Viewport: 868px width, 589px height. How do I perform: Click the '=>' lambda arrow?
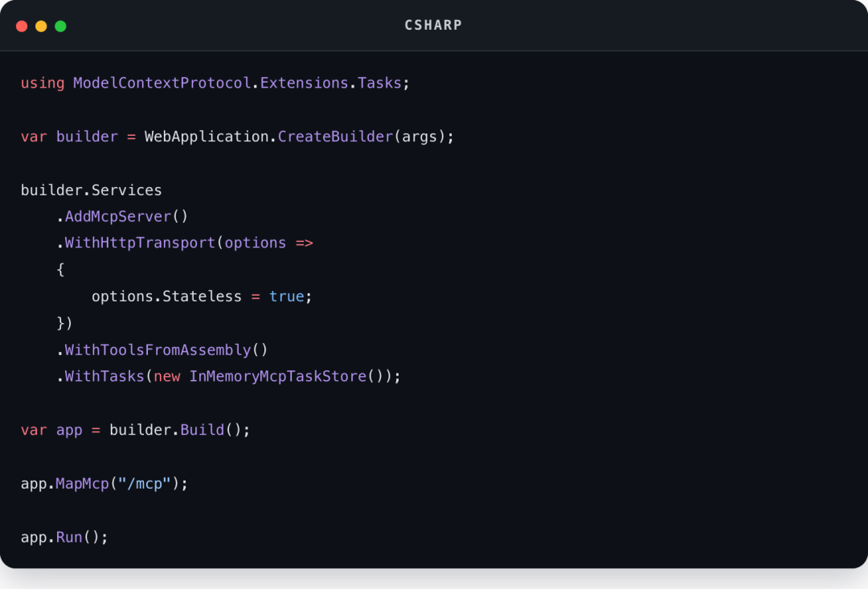(x=304, y=243)
